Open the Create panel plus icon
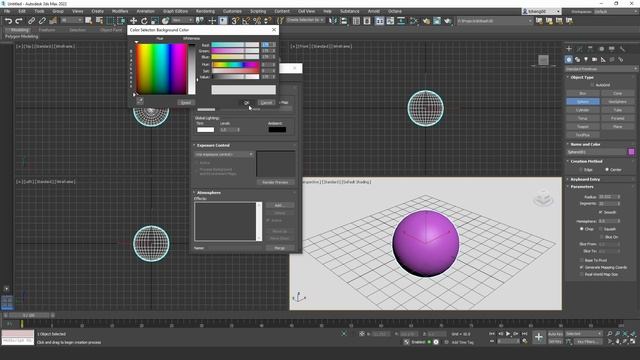 [569, 49]
